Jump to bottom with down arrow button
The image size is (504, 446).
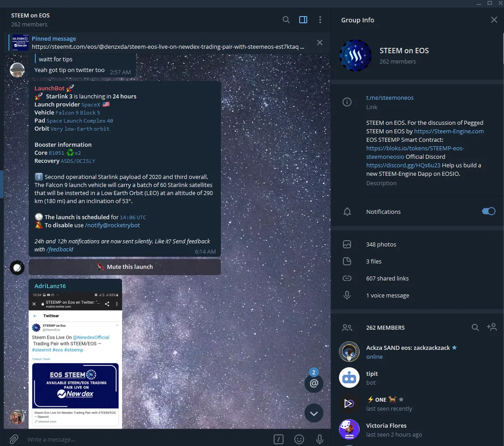click(314, 413)
